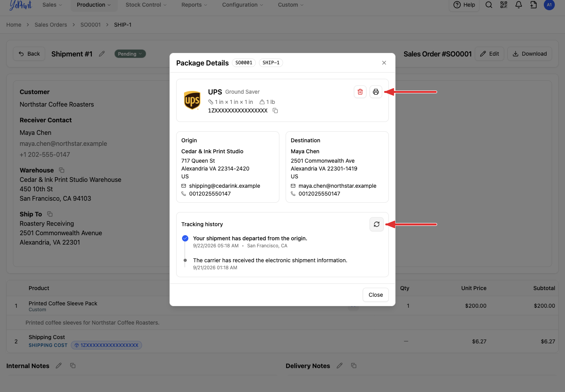Open the Custom dropdown menu

pos(291,5)
